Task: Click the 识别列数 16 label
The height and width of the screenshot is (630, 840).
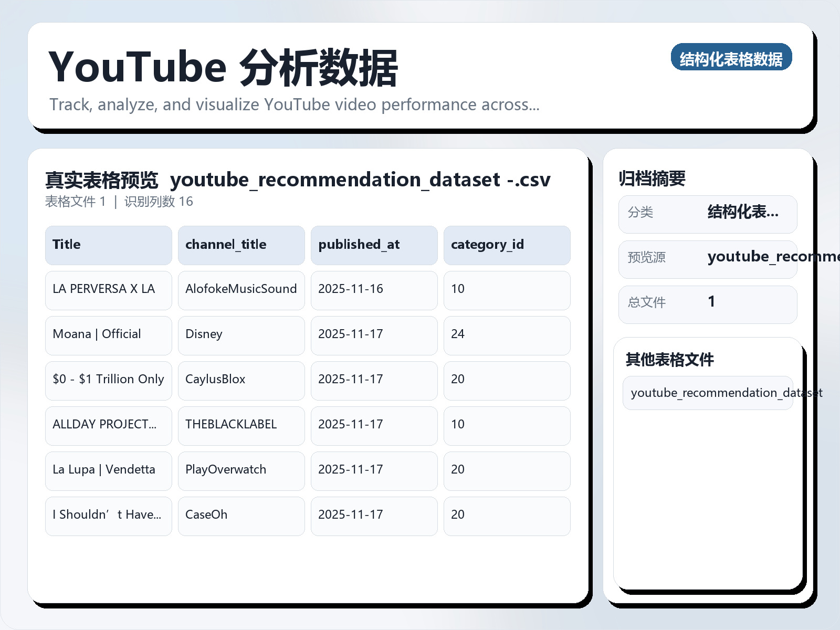Action: [159, 201]
